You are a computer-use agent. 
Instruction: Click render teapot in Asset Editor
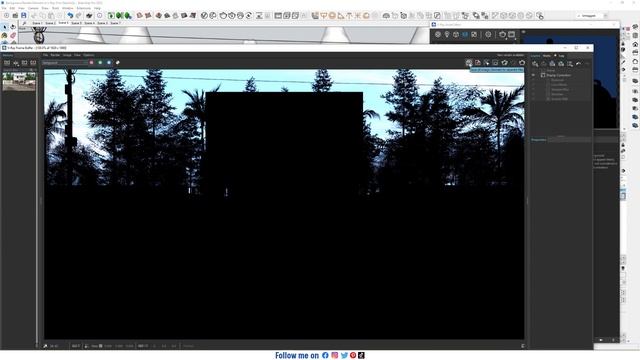click(x=502, y=35)
